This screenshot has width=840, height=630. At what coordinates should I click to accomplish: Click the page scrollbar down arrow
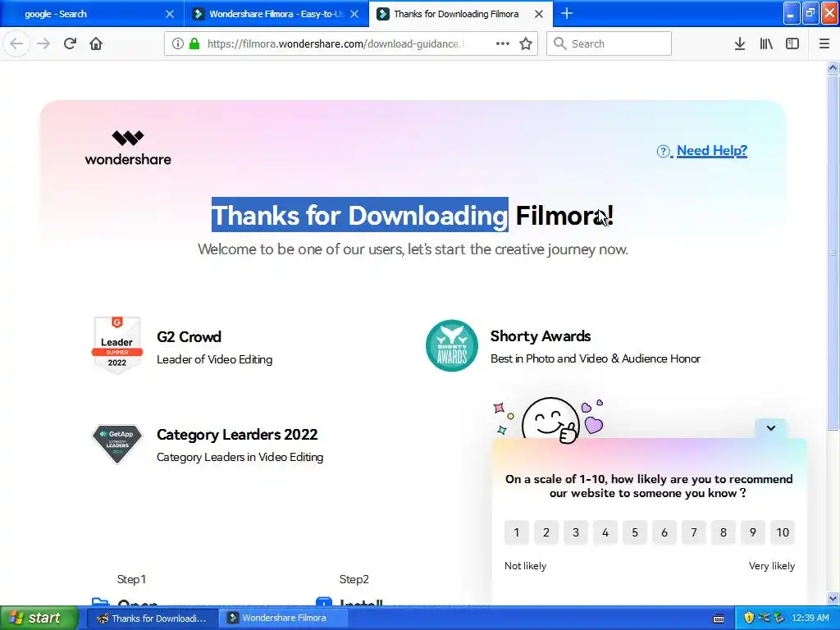point(833,598)
